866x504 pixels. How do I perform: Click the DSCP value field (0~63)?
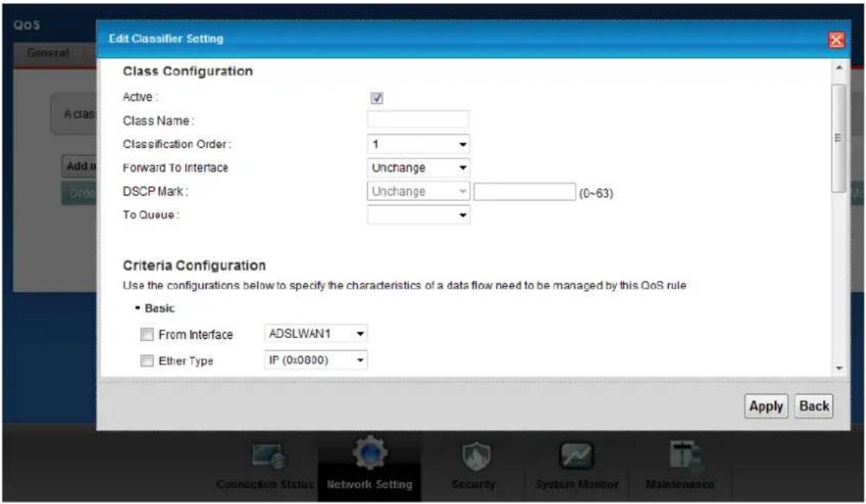click(525, 192)
